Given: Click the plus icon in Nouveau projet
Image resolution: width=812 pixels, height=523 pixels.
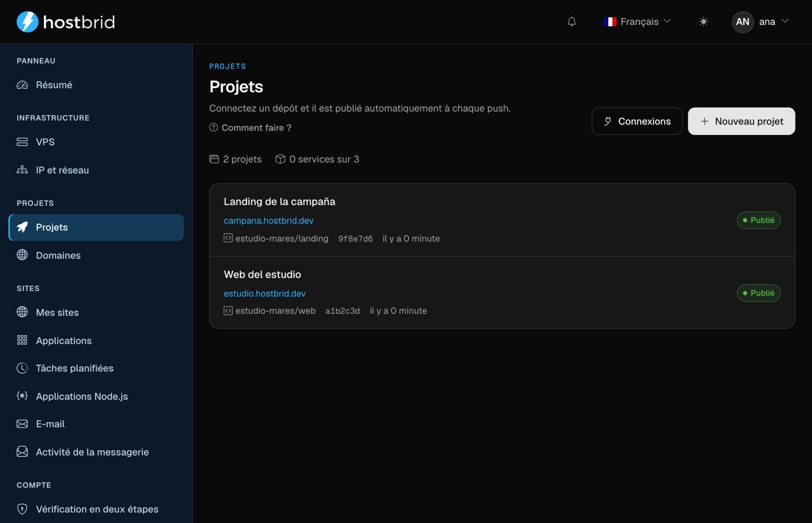Looking at the screenshot, I should [x=704, y=121].
